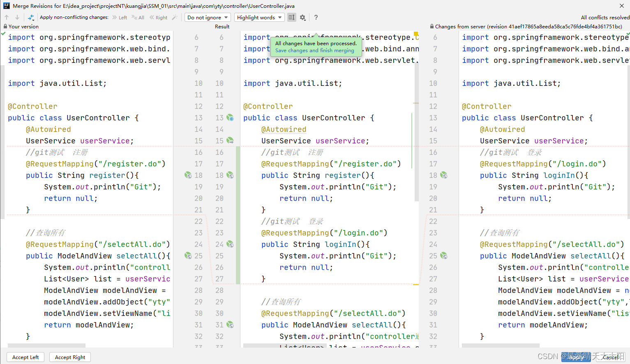Open help with the question mark
The image size is (630, 364).
pyautogui.click(x=316, y=17)
